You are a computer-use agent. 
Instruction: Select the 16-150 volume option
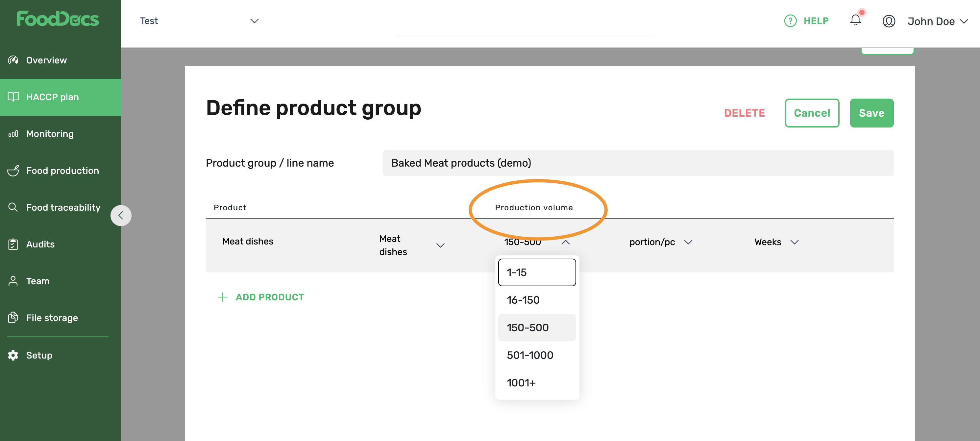point(537,300)
